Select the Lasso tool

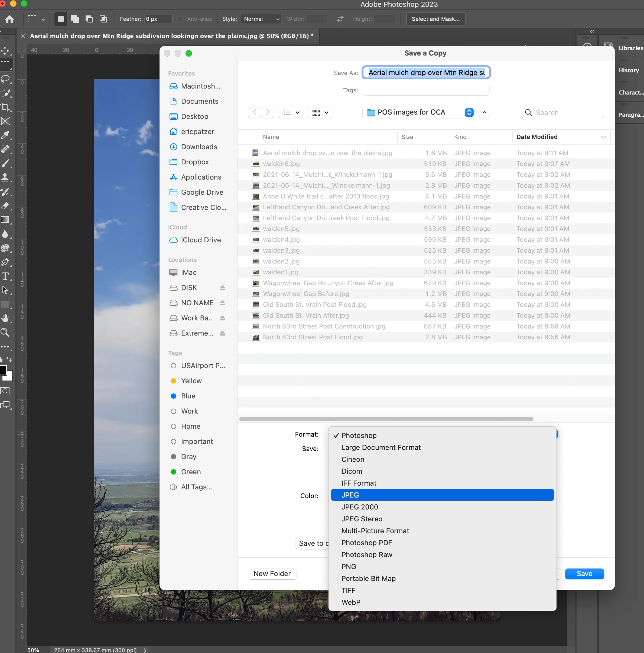[x=5, y=79]
